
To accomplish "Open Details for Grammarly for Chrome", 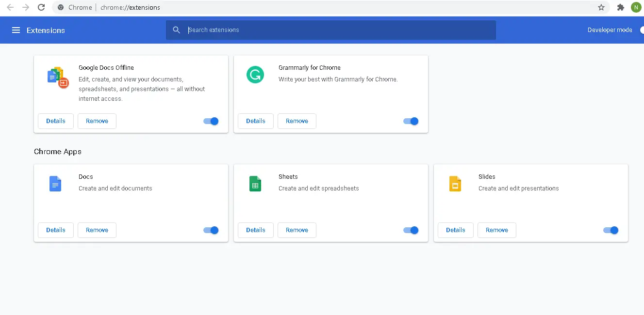I will tap(255, 121).
